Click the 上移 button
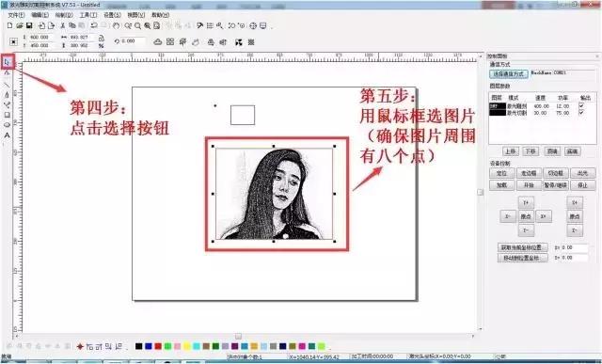 [x=510, y=151]
